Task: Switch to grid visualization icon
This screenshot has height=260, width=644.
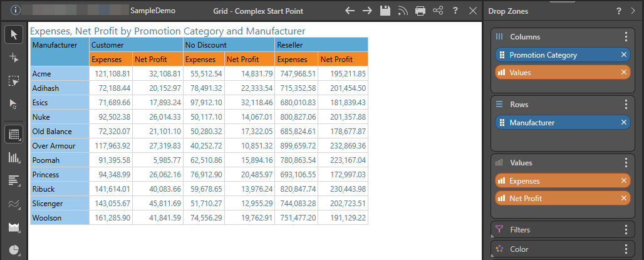Action: 14,133
